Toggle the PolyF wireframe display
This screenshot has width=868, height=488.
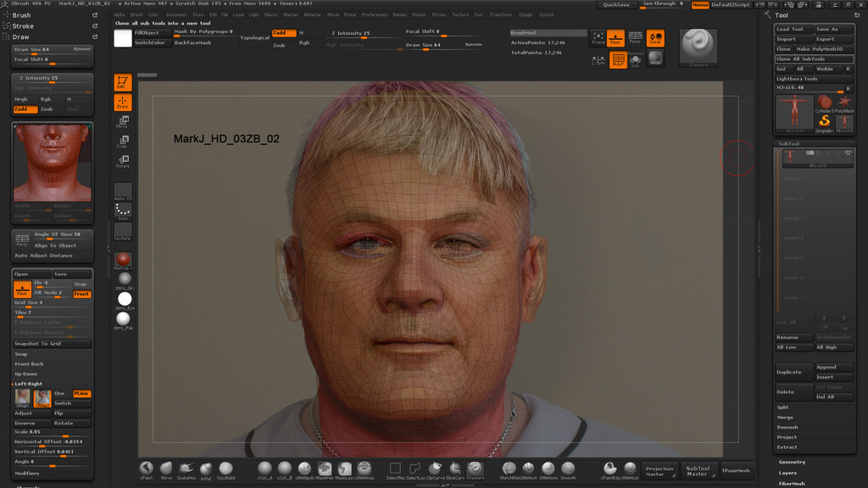tap(618, 59)
